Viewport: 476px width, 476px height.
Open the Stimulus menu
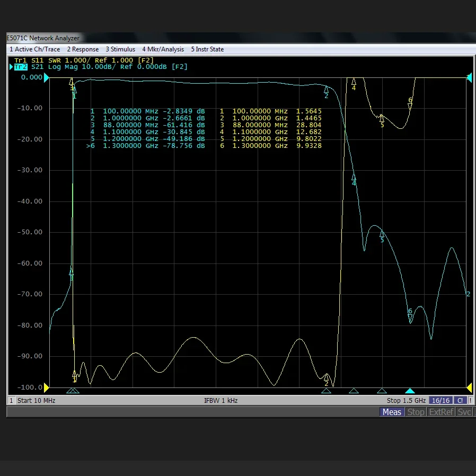point(120,49)
